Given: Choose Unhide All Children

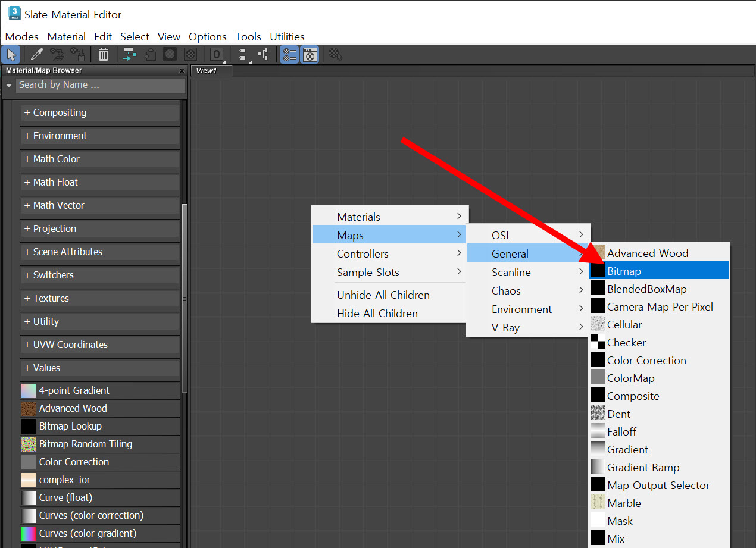Looking at the screenshot, I should (x=390, y=295).
